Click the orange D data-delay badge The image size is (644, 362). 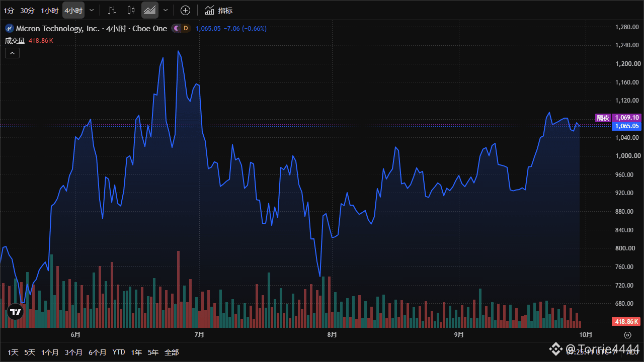coord(186,29)
